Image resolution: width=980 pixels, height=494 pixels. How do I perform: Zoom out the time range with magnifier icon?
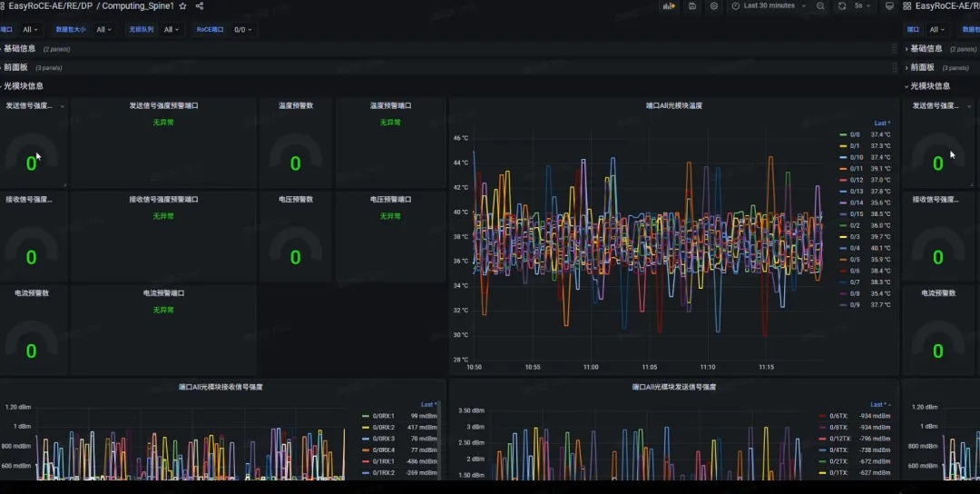click(x=820, y=5)
